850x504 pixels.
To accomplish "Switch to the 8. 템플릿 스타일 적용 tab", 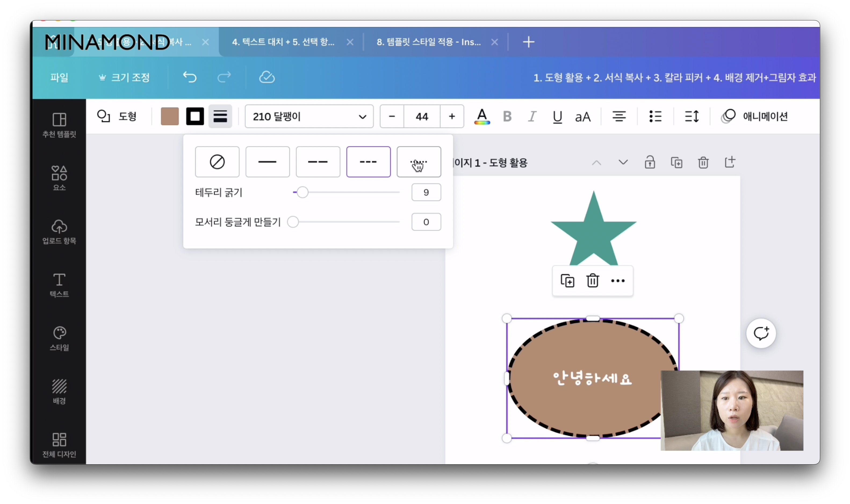I will 428,42.
